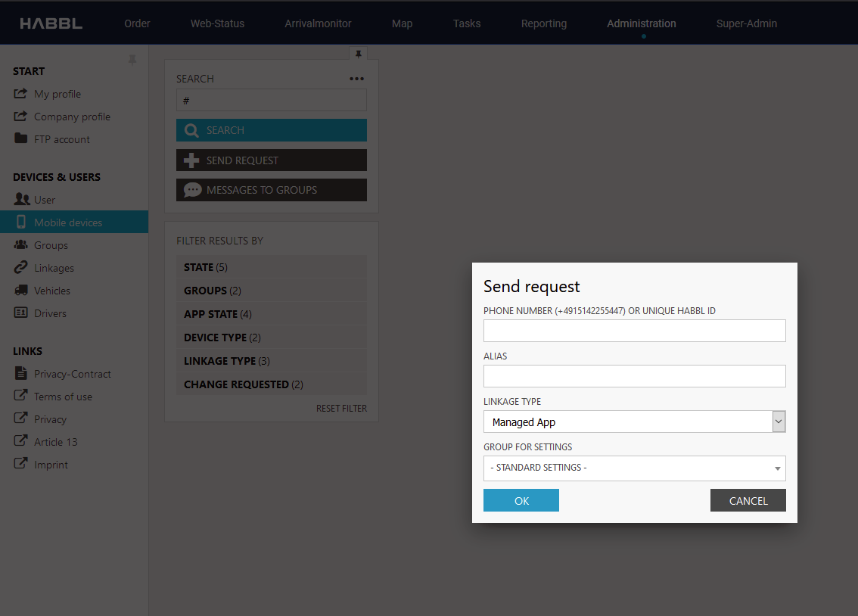
Task: Click the HABBL logo
Action: click(51, 23)
